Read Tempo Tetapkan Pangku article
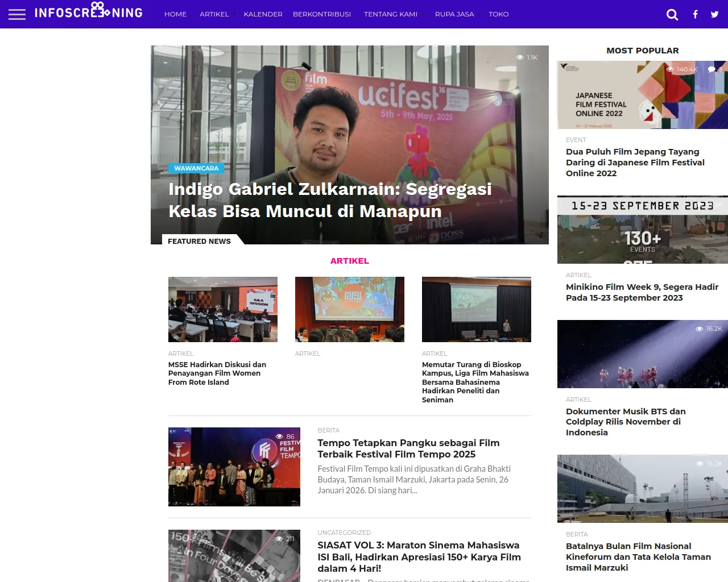 pyautogui.click(x=408, y=448)
